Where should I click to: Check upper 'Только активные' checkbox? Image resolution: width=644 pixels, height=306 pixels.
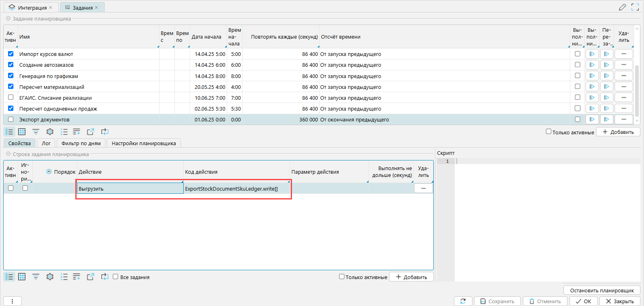tap(549, 131)
